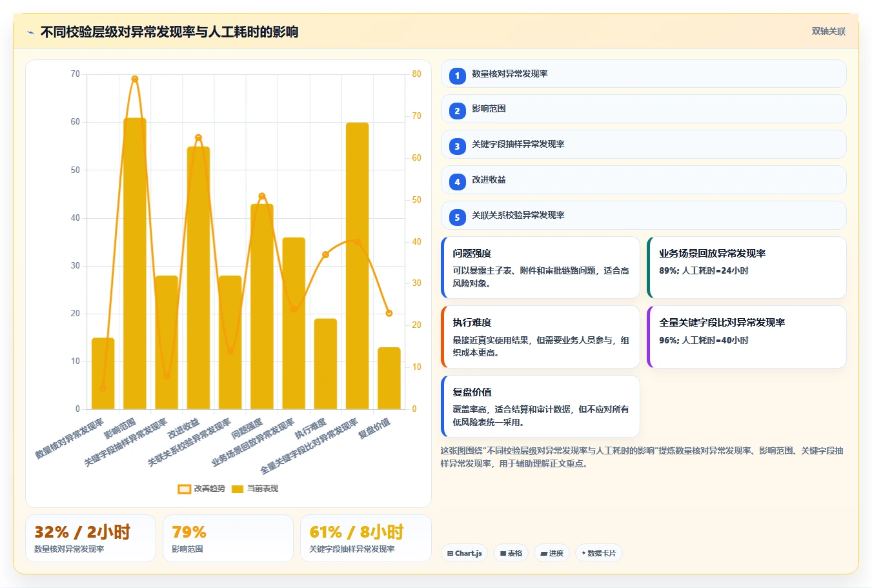Open list row 关键字段抽样异常发现率
Screen dimensions: 872x588
(644, 145)
